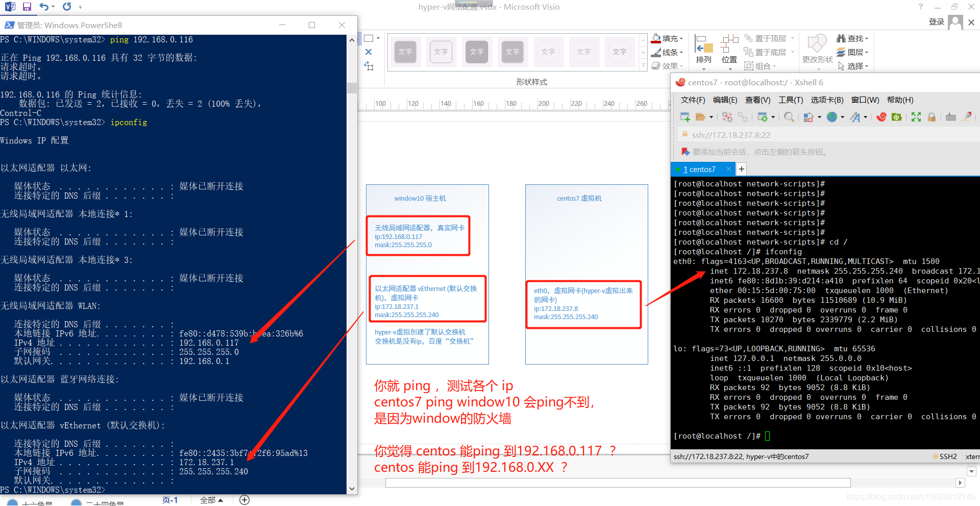The image size is (980, 506).
Task: Click Xshell session Properties gear icon
Action: [763, 117]
